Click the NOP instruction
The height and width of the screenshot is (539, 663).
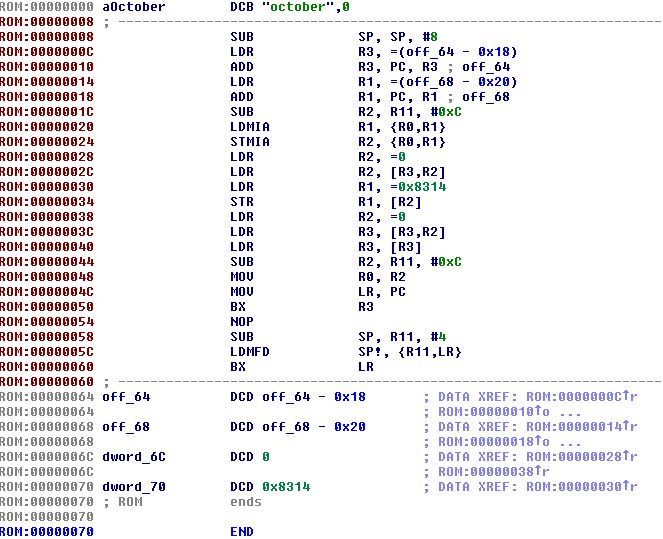coord(242,322)
